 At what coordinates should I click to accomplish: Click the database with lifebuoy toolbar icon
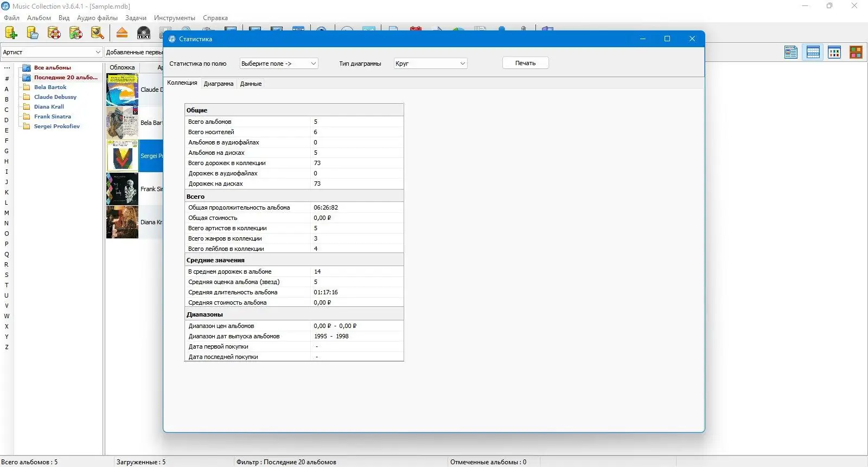tap(54, 33)
